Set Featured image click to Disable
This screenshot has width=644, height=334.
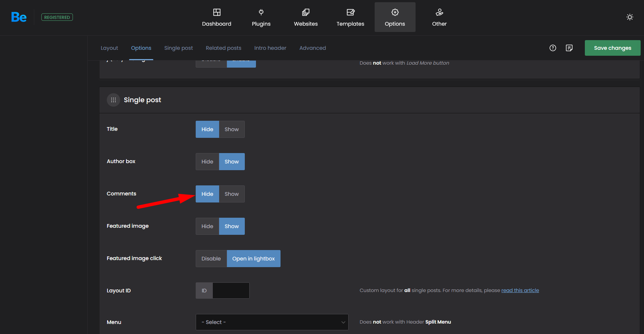coord(211,259)
